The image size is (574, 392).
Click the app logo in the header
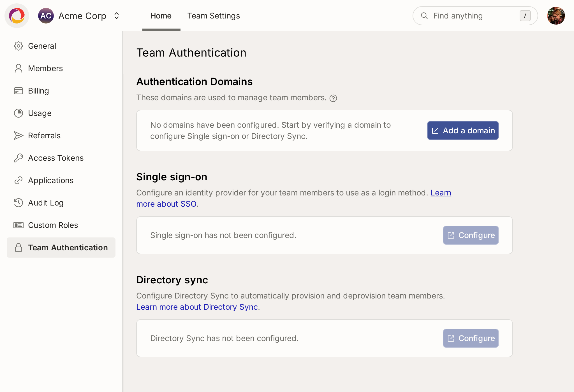coord(17,16)
